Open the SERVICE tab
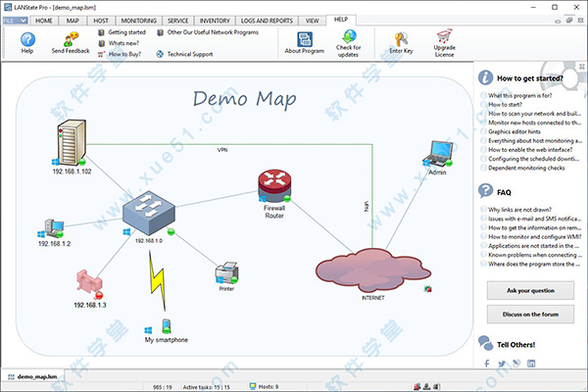Image resolution: width=588 pixels, height=392 pixels. click(177, 21)
